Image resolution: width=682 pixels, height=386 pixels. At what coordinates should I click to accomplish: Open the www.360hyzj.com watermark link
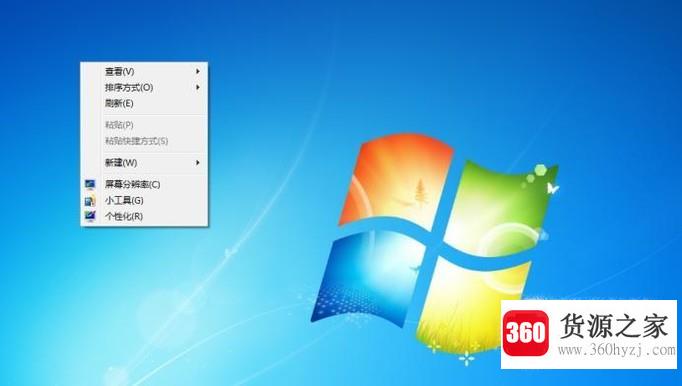[x=617, y=349]
